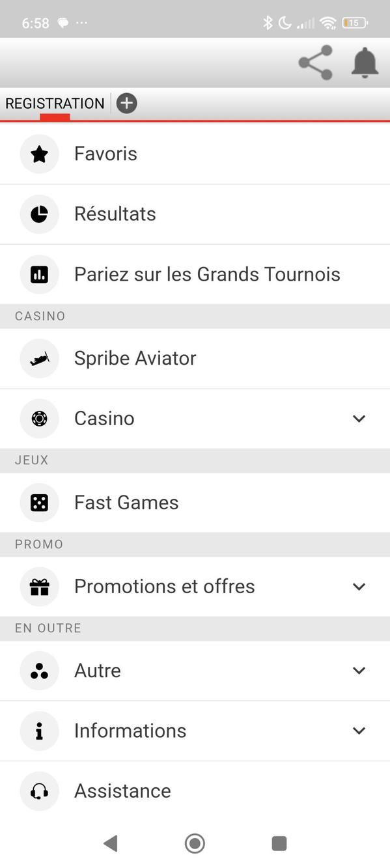Tap the Informations info icon
The width and height of the screenshot is (390, 868).
(x=39, y=731)
